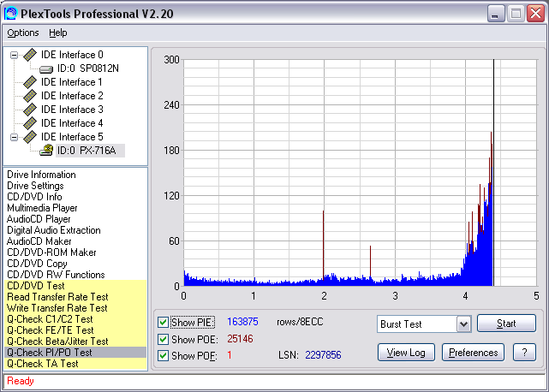Image resolution: width=549 pixels, height=392 pixels.
Task: Open CD/DVD RW Functions entry
Action: click(x=56, y=275)
